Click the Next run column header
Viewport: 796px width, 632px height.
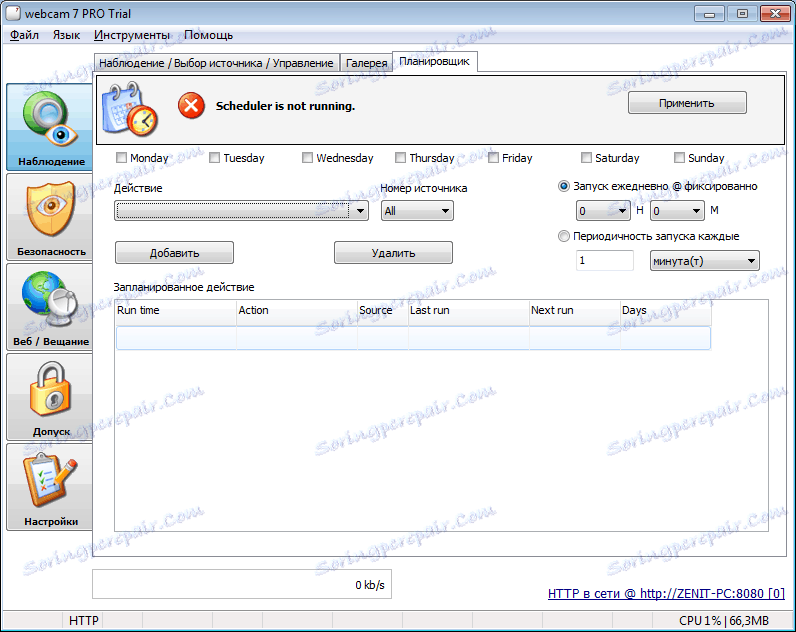(x=575, y=311)
